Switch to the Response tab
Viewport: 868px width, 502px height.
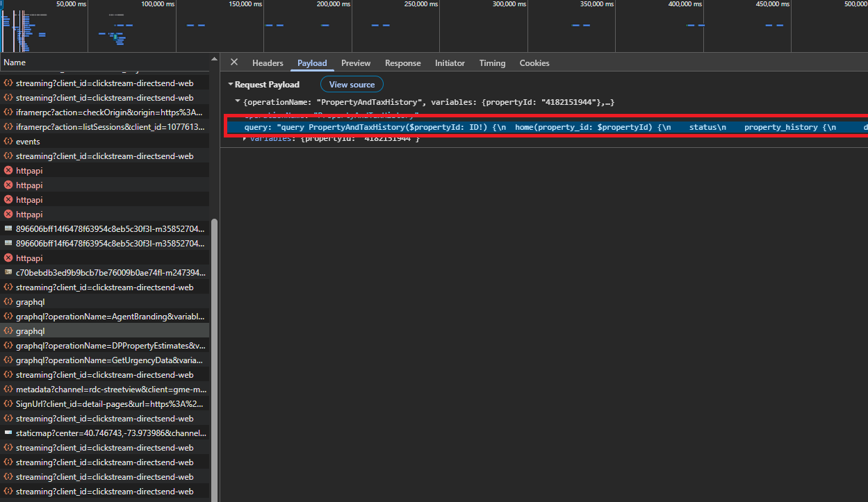[403, 63]
